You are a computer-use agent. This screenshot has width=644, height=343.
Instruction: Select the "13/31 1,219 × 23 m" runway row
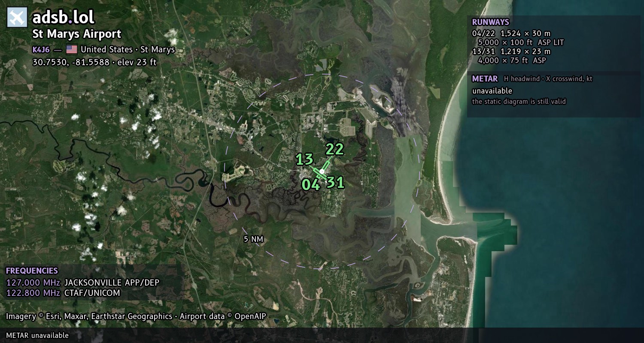(x=511, y=51)
